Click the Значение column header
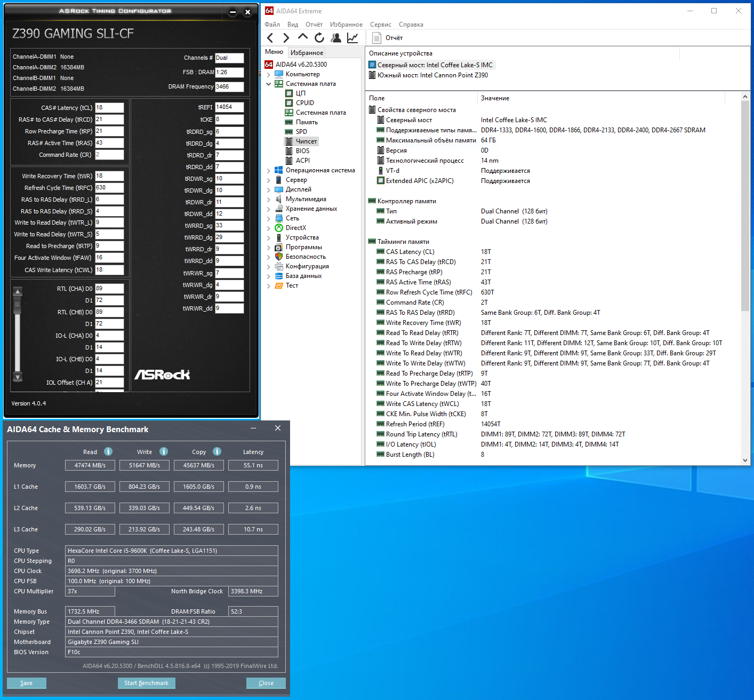Viewport: 754px width, 700px height. [x=601, y=98]
